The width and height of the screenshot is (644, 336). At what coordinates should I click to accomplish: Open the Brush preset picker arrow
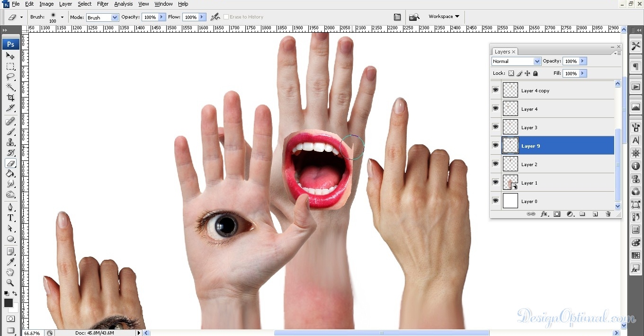point(62,18)
